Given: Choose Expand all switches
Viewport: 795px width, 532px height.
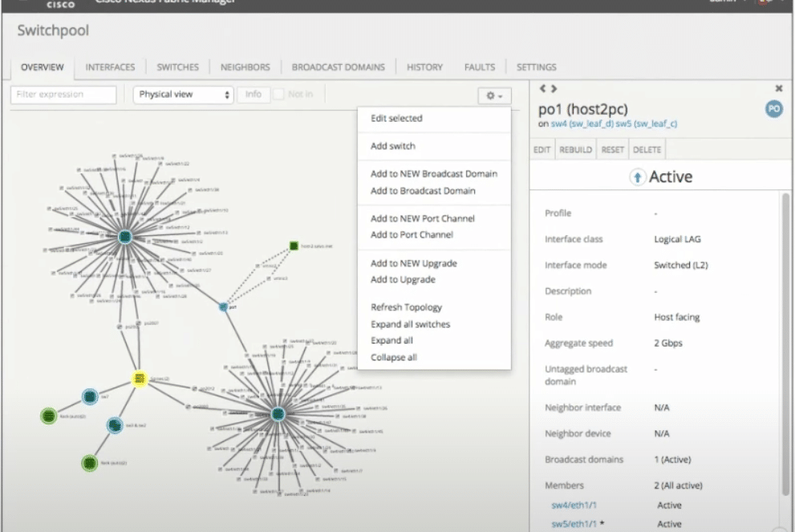Looking at the screenshot, I should pos(434,324).
